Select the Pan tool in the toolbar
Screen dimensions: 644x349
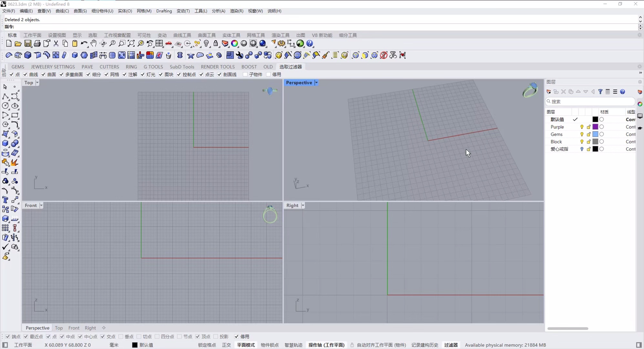(94, 43)
